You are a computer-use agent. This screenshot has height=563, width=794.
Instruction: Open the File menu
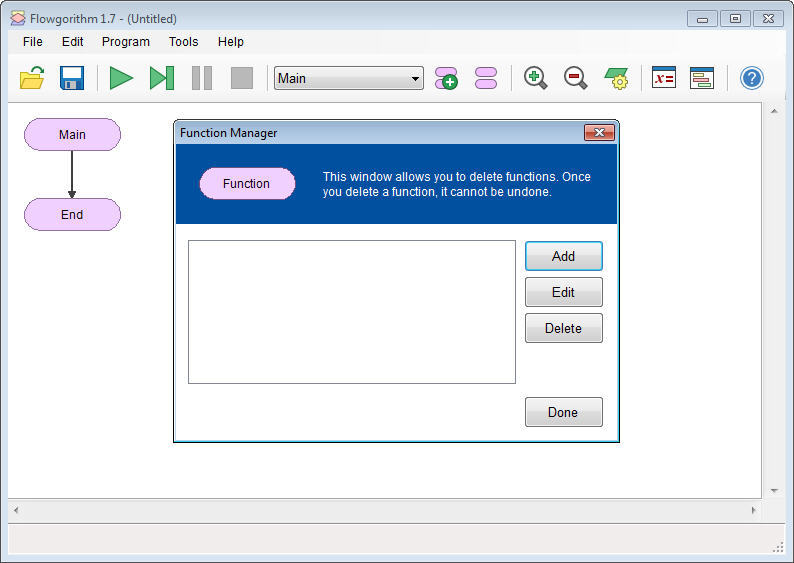point(33,42)
